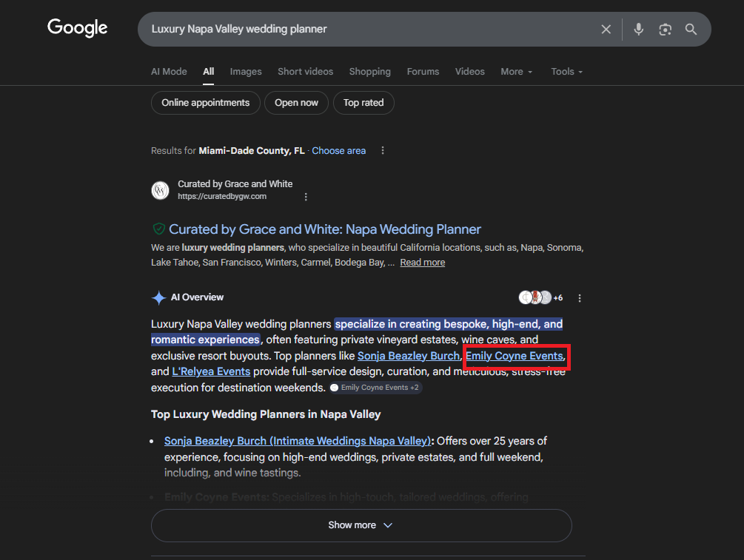Open the AI Overview three-dot options menu
The height and width of the screenshot is (560, 744).
coord(580,298)
